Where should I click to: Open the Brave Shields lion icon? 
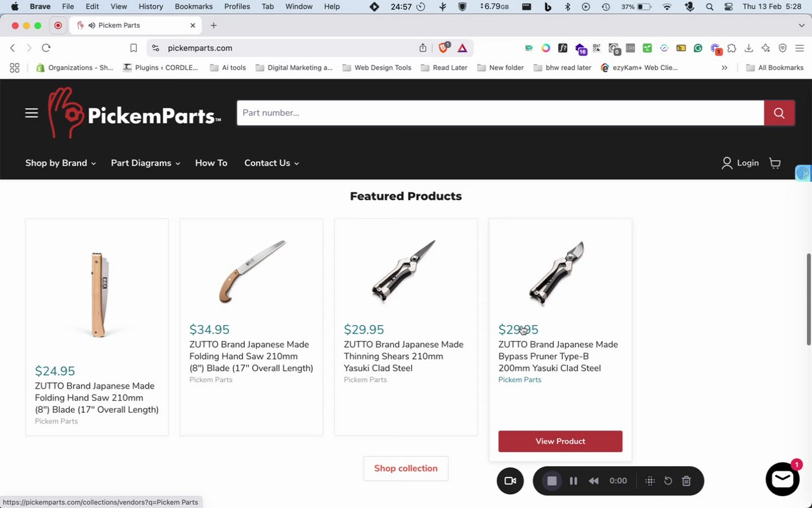pyautogui.click(x=443, y=48)
